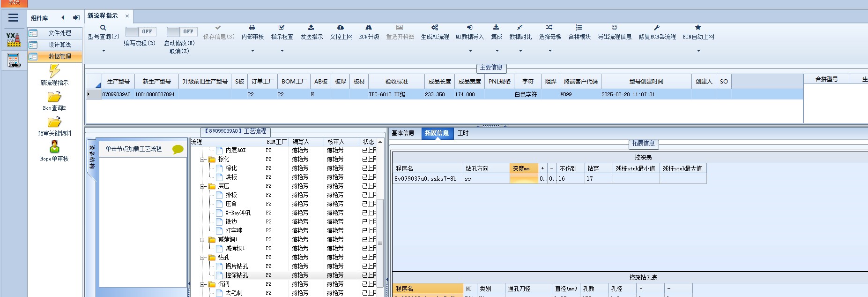
Task: Open the Bom查询2 folder icon
Action: [x=54, y=97]
